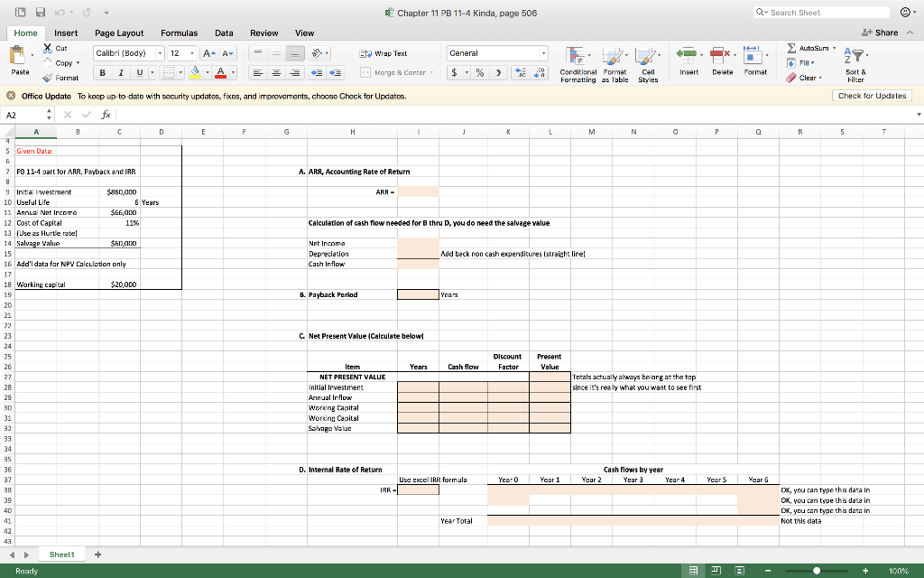Viewport: 924px width, 578px height.
Task: Click the Paste clipboard icon
Action: click(x=17, y=55)
